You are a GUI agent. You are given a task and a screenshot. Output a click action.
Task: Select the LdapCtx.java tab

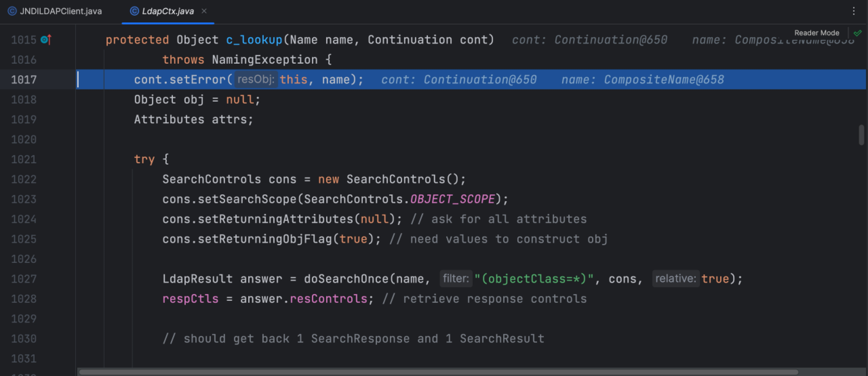168,11
